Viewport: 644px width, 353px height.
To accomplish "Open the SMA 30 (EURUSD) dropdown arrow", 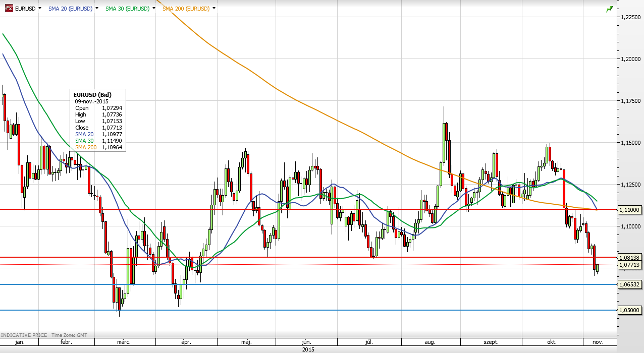I will [153, 9].
